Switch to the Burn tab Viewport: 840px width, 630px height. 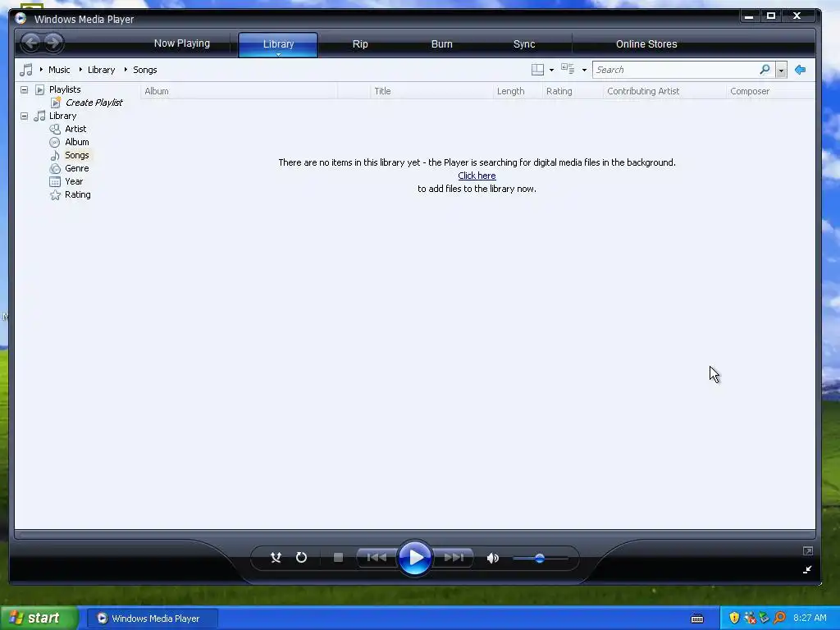click(442, 44)
